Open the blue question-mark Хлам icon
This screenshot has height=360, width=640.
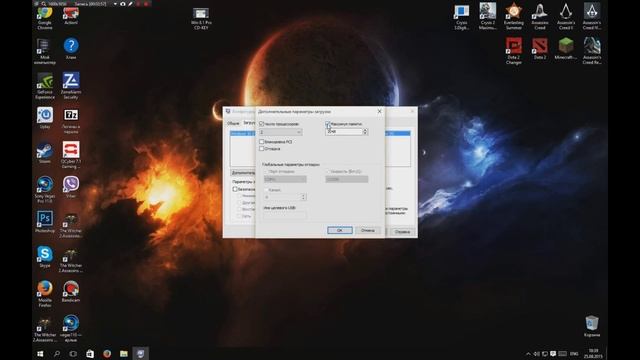pos(71,49)
